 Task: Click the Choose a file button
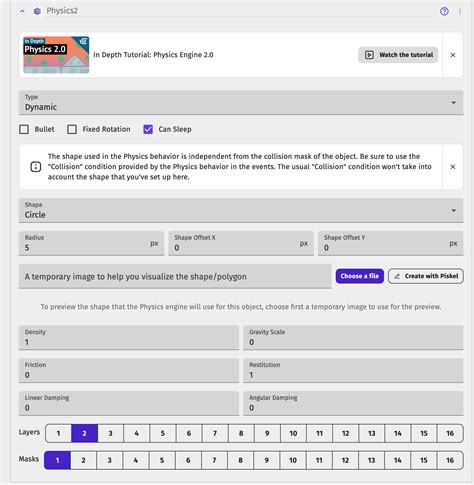click(x=360, y=276)
